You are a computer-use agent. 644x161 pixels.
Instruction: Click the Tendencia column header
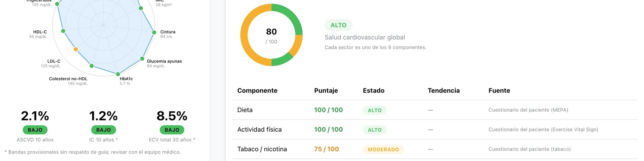(443, 90)
